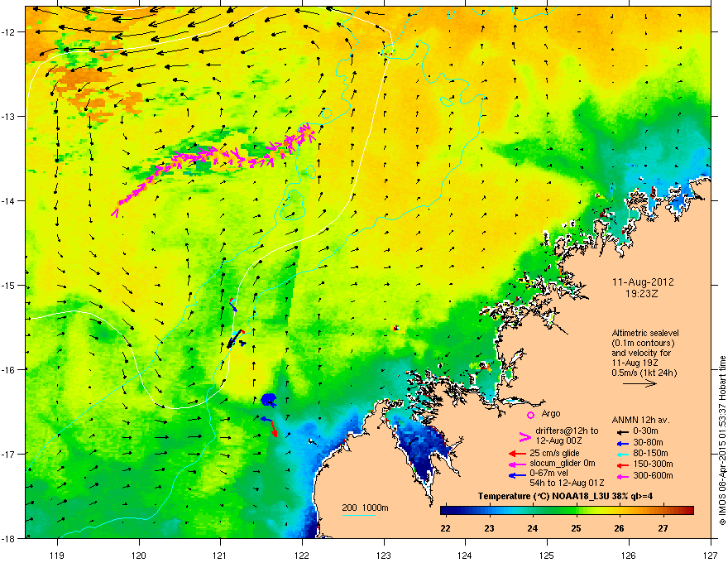
Task: Click the green 24.5 region of the colorbar
Action: coord(555,511)
